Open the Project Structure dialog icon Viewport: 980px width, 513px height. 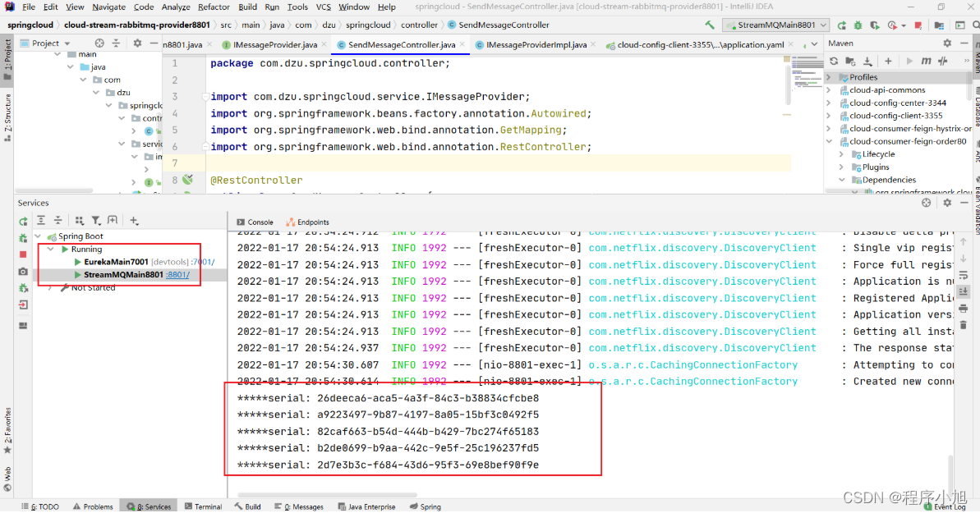[x=940, y=25]
